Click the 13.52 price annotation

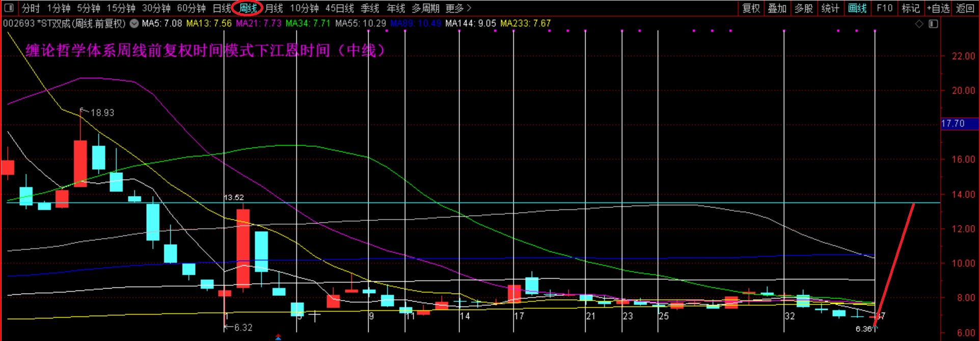(x=234, y=197)
